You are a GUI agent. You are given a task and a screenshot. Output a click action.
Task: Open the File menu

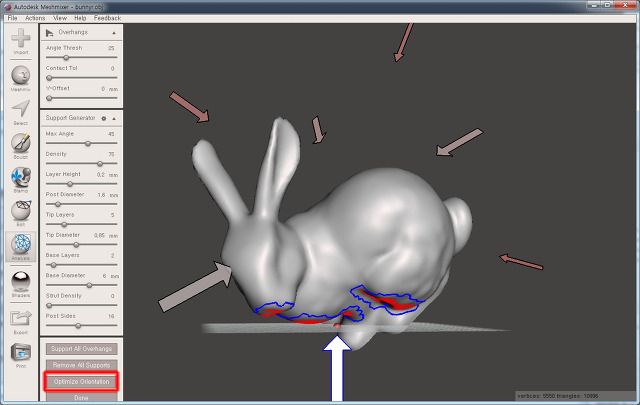pyautogui.click(x=13, y=18)
